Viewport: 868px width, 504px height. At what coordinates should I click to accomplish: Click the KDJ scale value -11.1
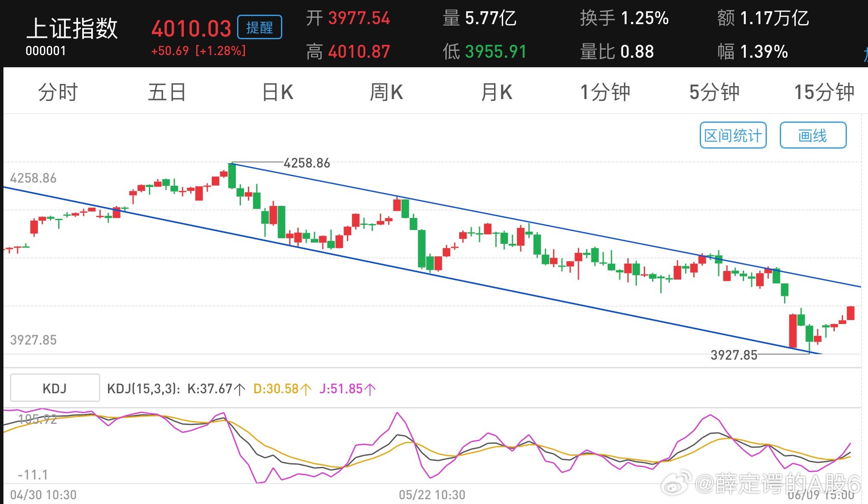pos(33,475)
